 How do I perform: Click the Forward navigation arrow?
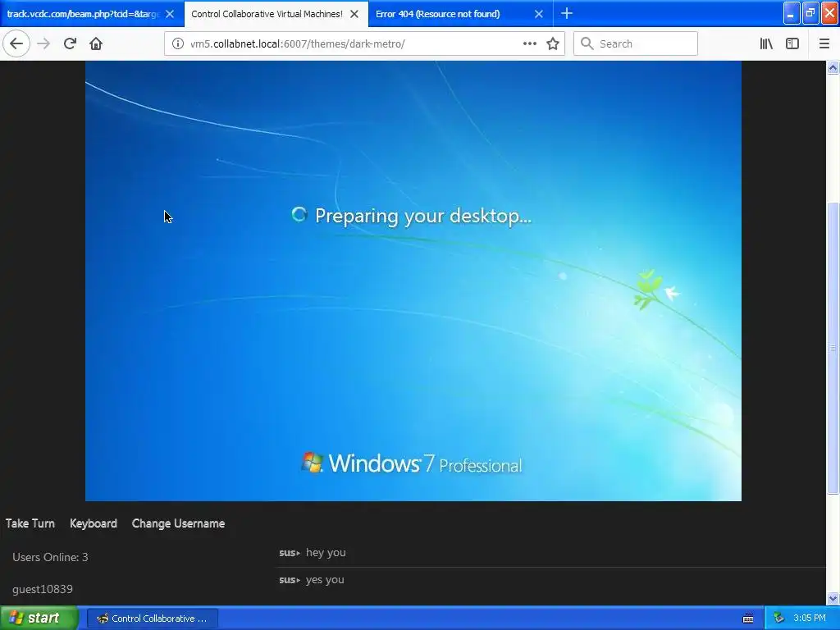tap(43, 43)
